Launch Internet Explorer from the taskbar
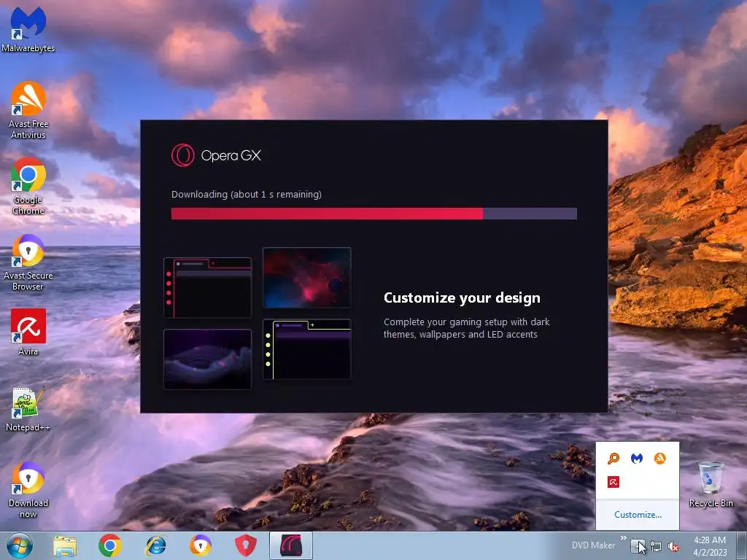The image size is (747, 560). (x=156, y=545)
